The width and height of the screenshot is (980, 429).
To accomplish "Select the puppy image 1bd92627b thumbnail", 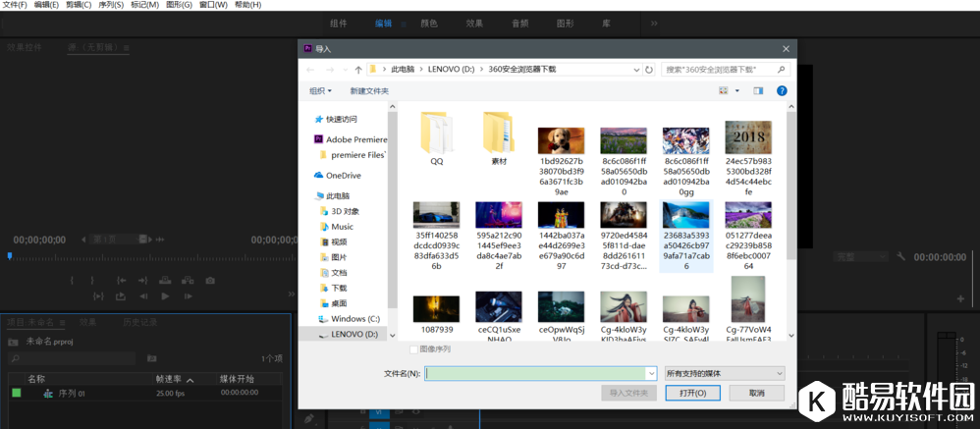I will (562, 141).
